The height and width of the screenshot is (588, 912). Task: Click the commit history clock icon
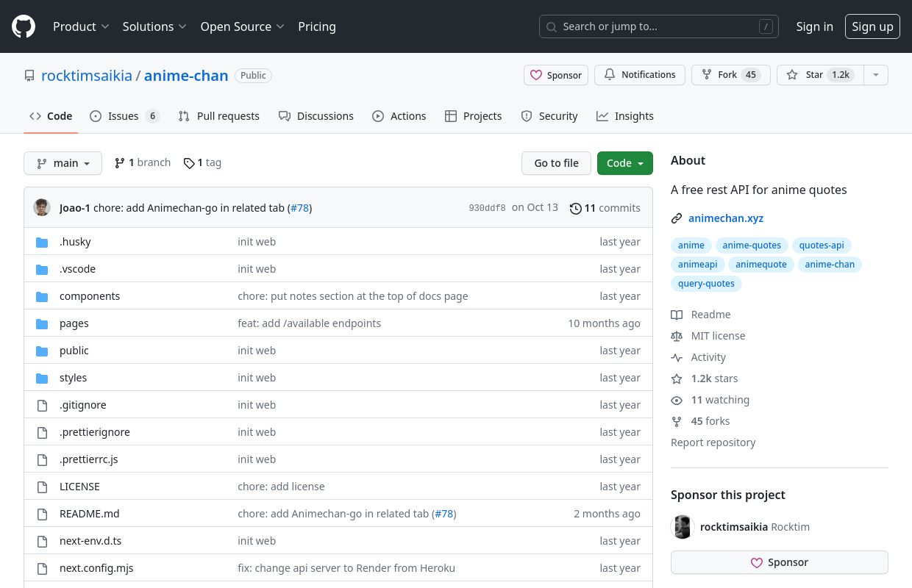(x=576, y=208)
